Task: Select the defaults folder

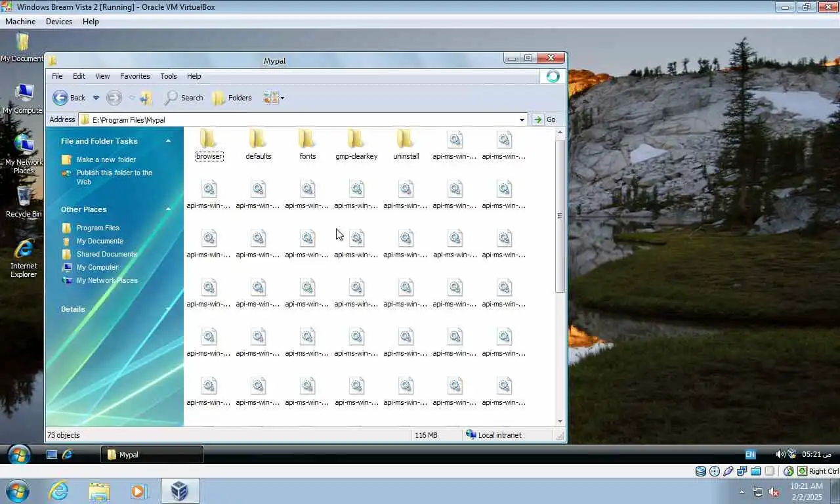Action: pos(258,144)
